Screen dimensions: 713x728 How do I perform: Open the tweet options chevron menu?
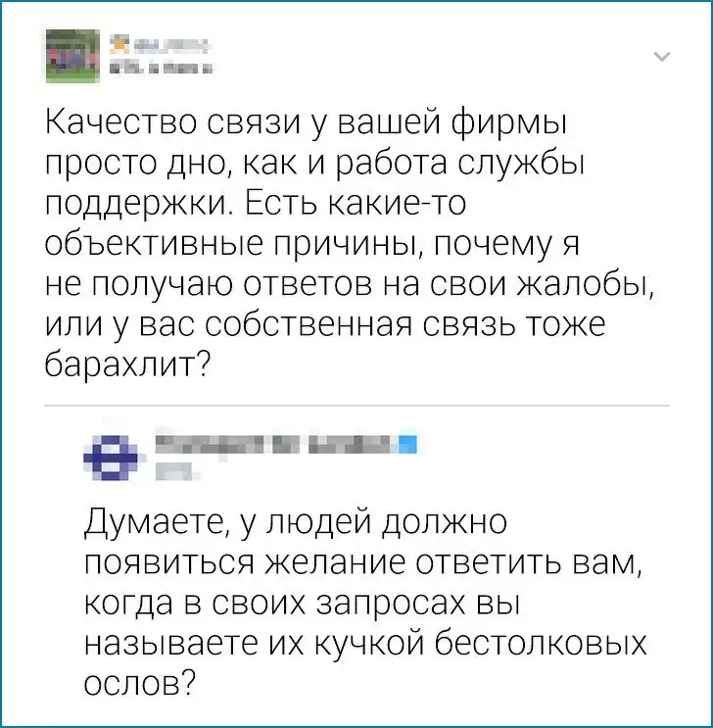661,56
